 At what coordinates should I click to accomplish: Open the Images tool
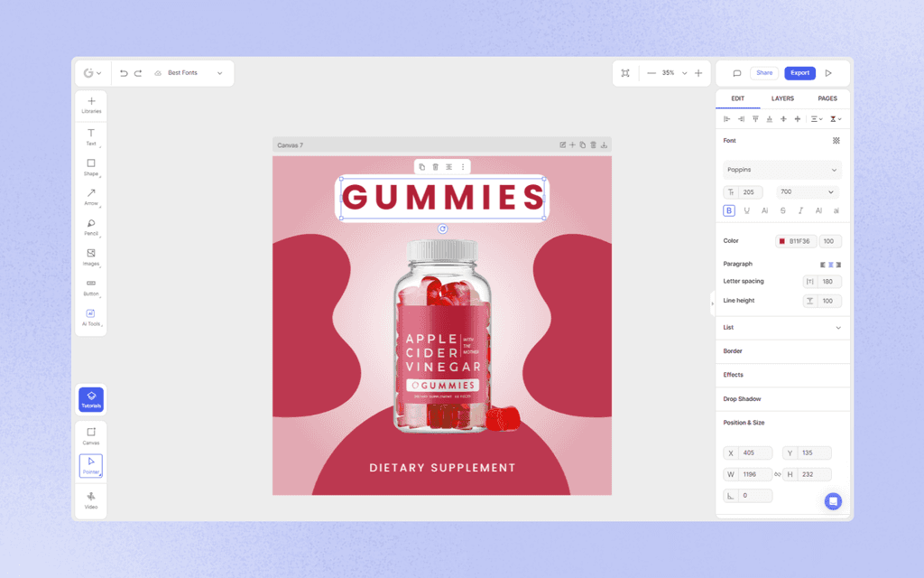point(90,257)
